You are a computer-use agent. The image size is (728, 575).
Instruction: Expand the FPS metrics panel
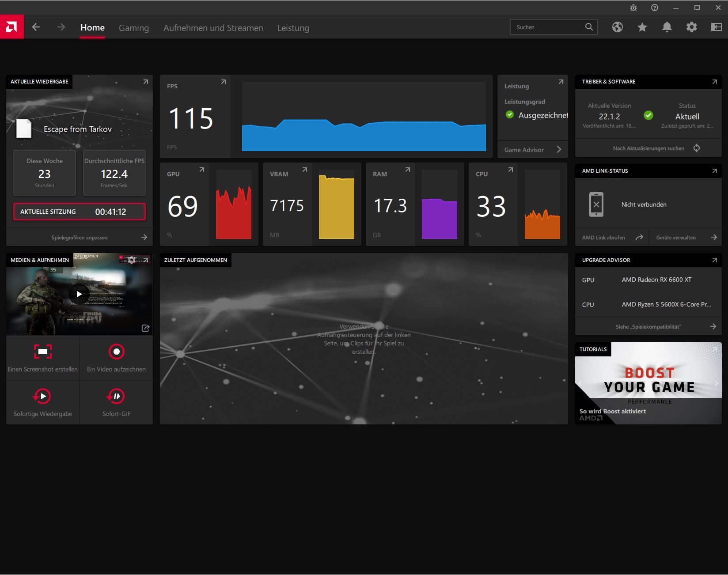click(224, 82)
